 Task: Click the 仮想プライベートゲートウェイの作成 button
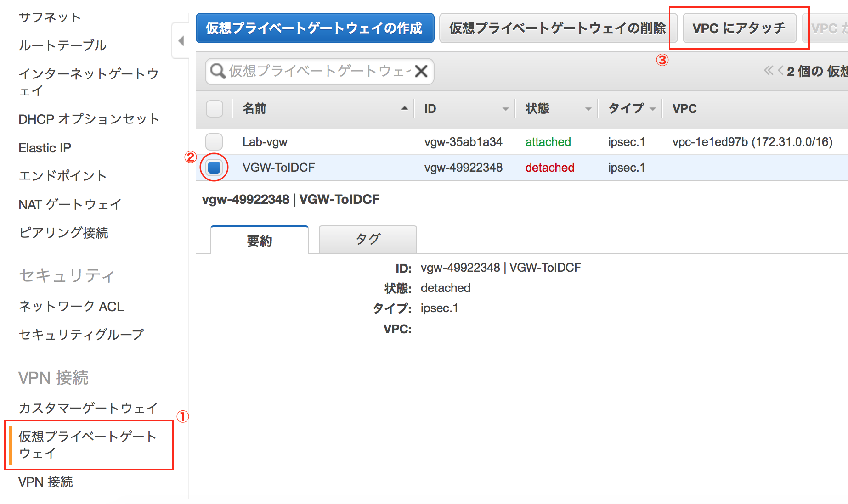coord(315,28)
